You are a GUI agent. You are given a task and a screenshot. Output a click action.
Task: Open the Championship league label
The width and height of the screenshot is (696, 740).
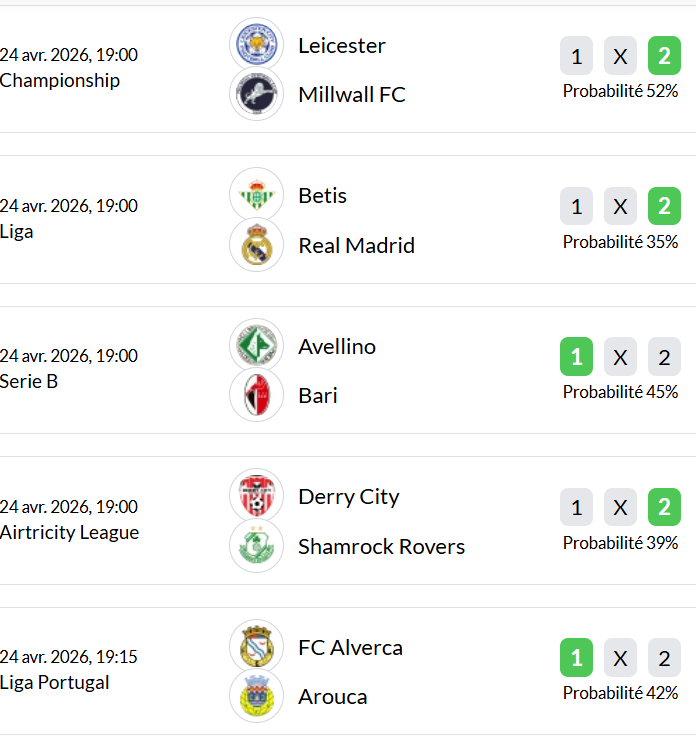60,81
